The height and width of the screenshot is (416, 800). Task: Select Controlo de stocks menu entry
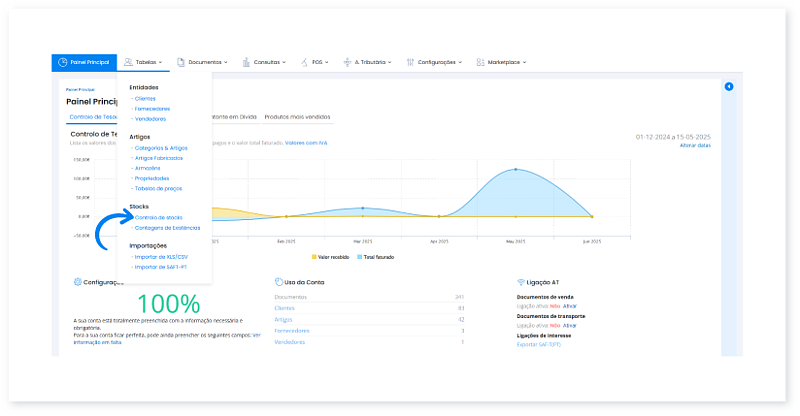pos(159,217)
